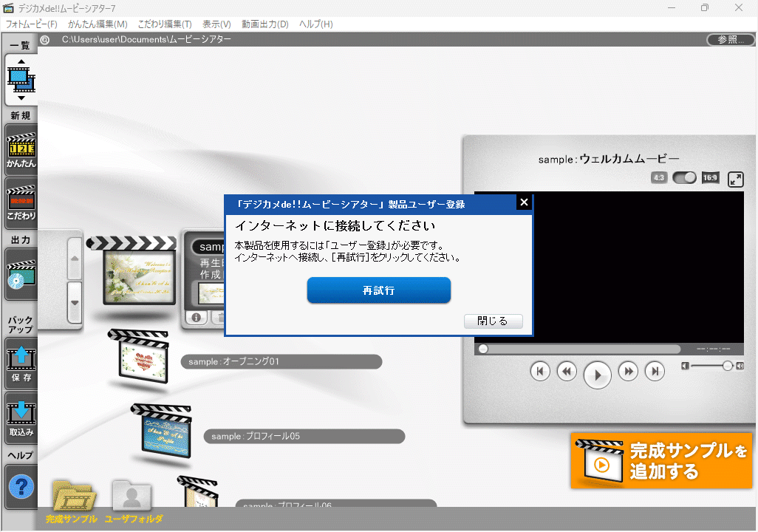Click the 閉じる button in the dialog
The width and height of the screenshot is (758, 532).
(493, 321)
